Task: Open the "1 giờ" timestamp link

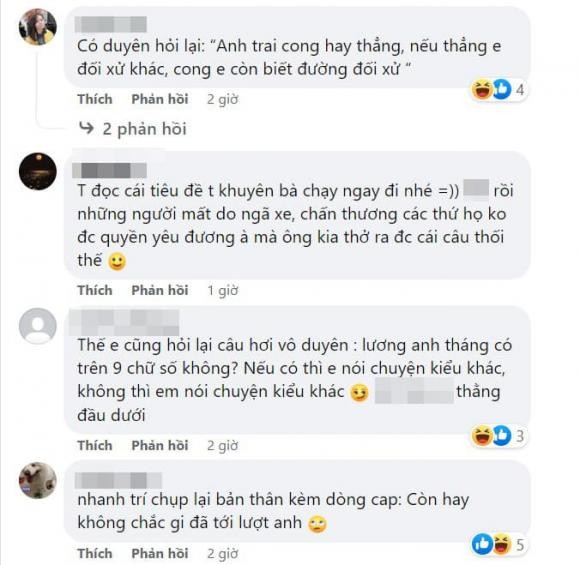Action: click(222, 291)
